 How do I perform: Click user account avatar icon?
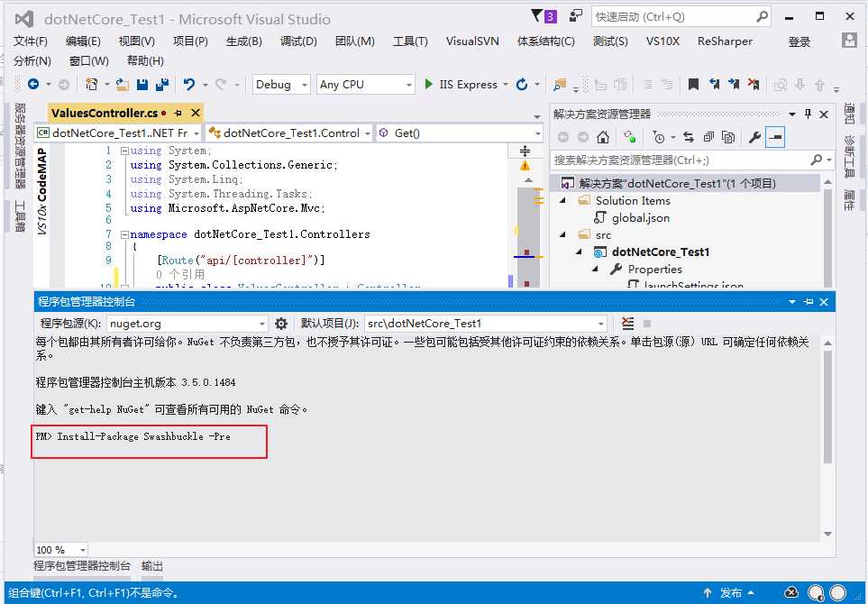click(x=849, y=41)
